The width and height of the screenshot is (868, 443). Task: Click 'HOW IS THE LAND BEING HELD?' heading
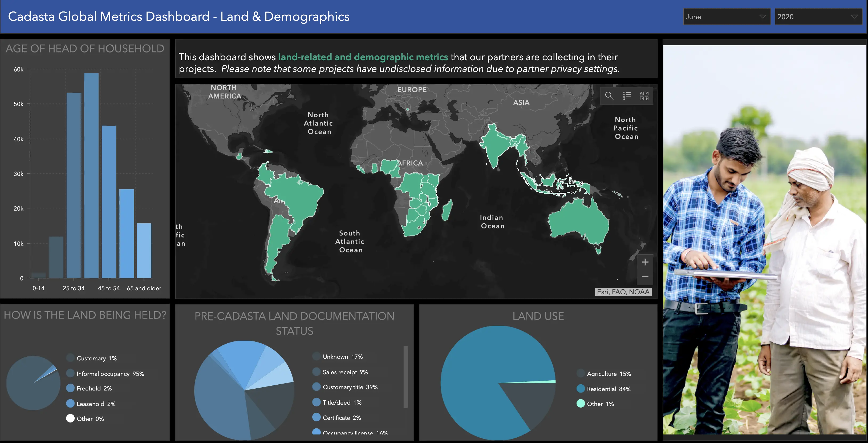[85, 315]
